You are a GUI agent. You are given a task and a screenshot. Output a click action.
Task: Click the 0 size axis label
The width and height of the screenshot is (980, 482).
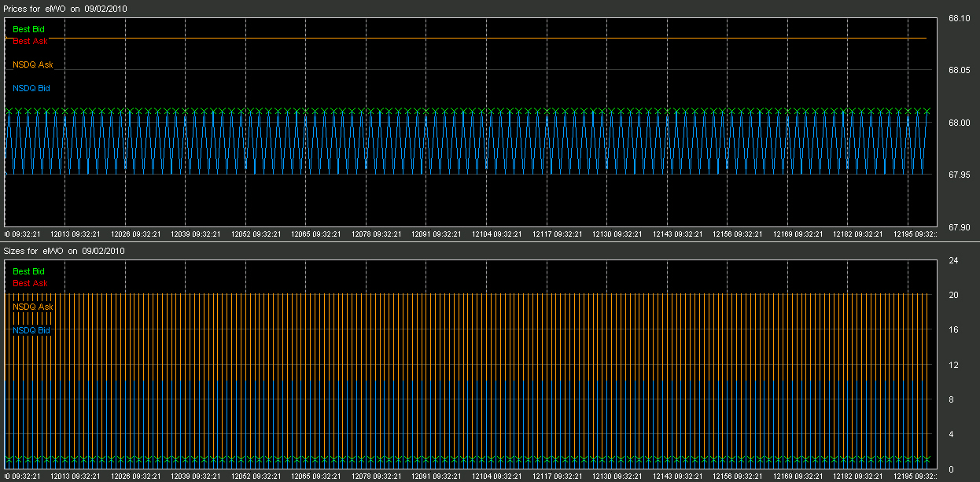pyautogui.click(x=952, y=469)
